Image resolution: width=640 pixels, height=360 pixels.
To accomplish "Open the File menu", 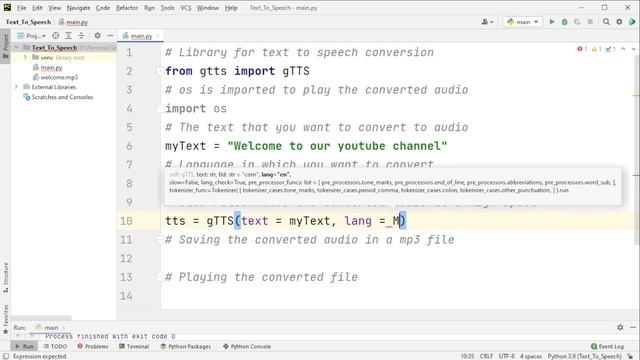I will 21,8.
